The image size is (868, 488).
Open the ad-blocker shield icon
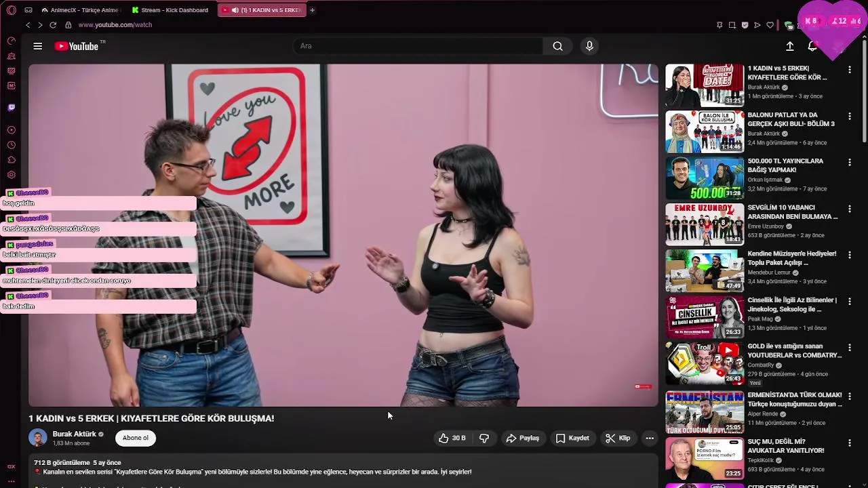point(745,25)
